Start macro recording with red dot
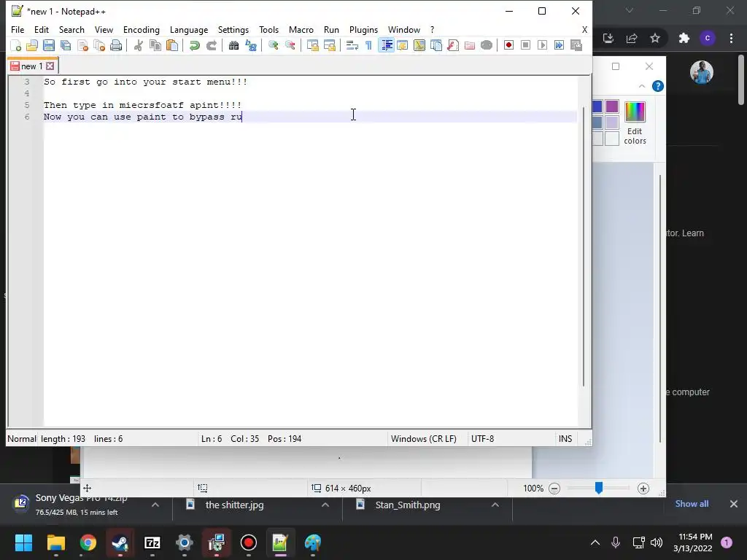747x560 pixels. [508, 45]
